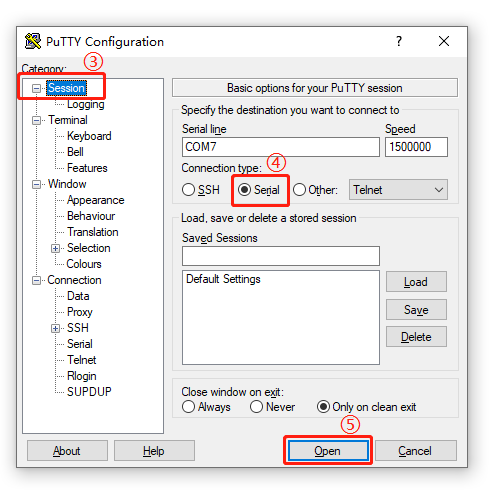The height and width of the screenshot is (492, 496).
Task: Open the Connection category
Action: click(x=74, y=280)
